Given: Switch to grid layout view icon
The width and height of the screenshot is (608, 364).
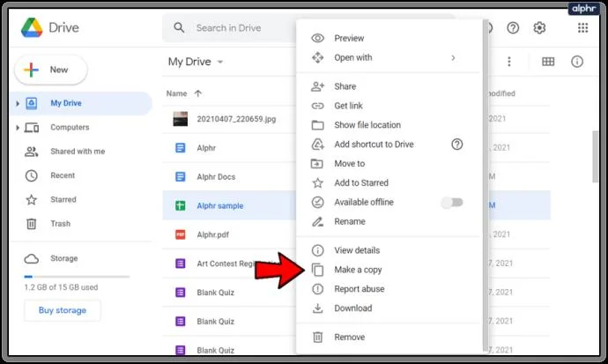Looking at the screenshot, I should 548,62.
